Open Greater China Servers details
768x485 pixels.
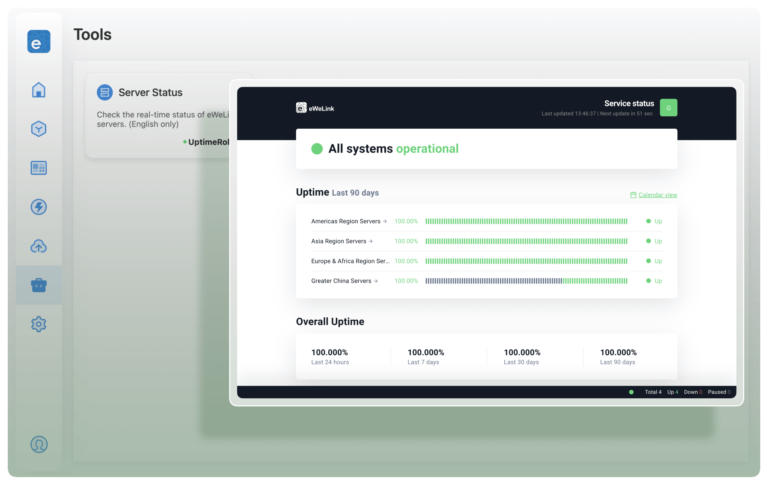click(344, 281)
